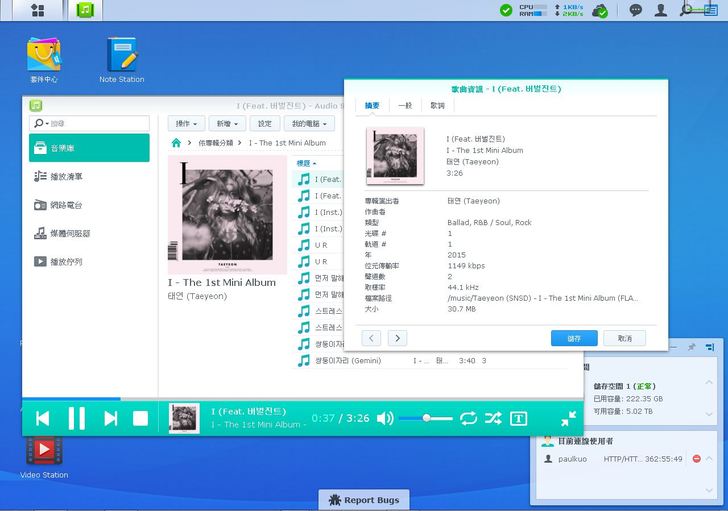Skip to the next track
This screenshot has width=728, height=511.
110,418
